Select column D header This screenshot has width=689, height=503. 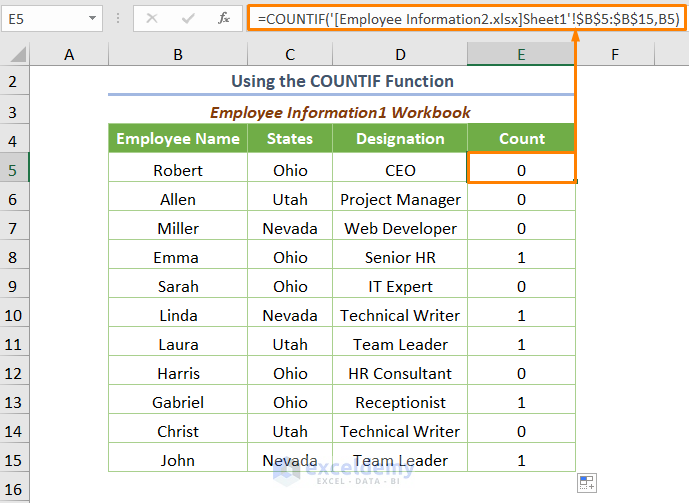point(400,55)
